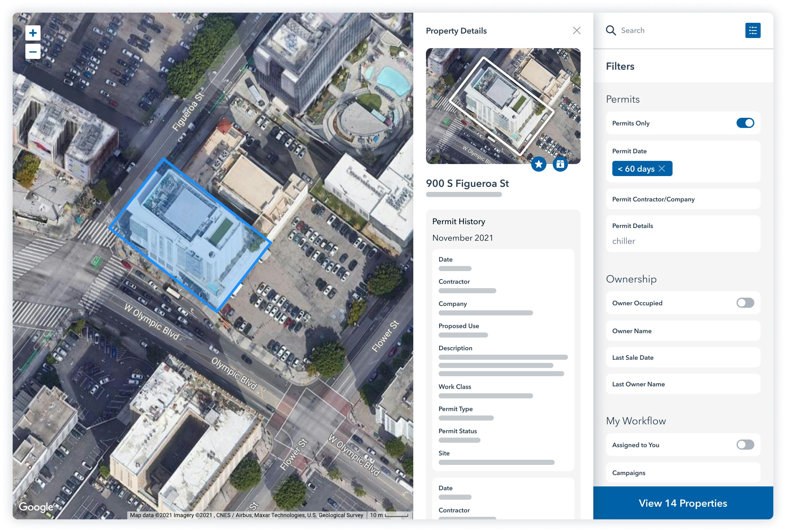786x532 pixels.
Task: Click the Campaigns filter field
Action: point(683,473)
